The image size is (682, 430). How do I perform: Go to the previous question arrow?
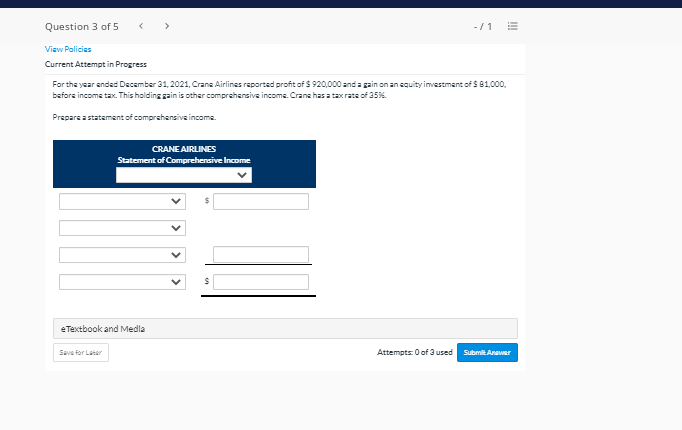[x=141, y=26]
